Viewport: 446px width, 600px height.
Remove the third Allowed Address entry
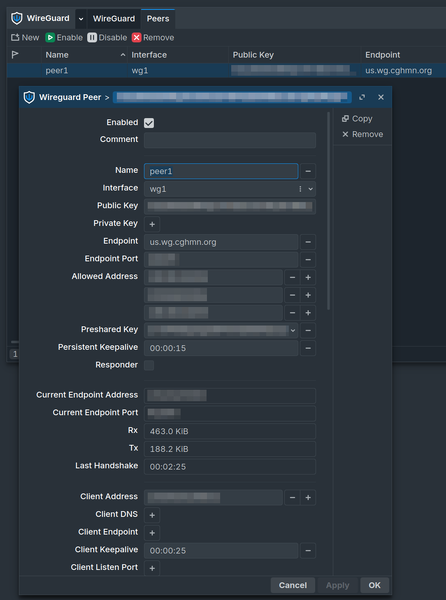[x=292, y=313]
